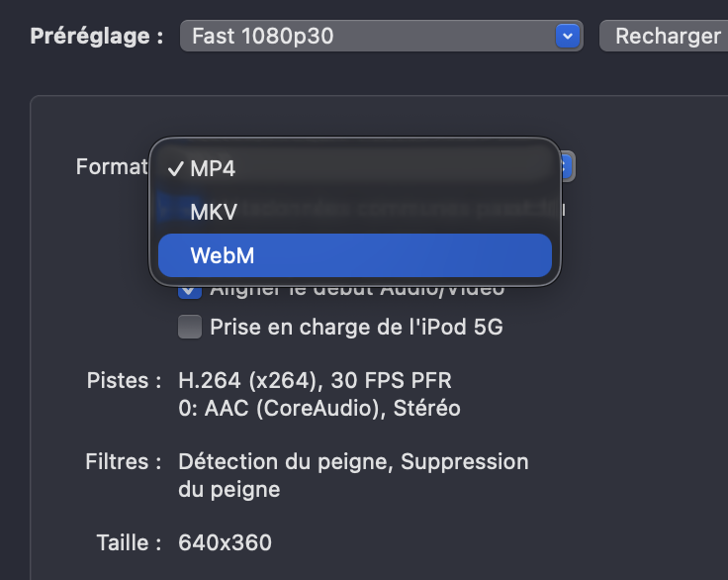Click the Format popup arrow behind the menu

coord(567,166)
